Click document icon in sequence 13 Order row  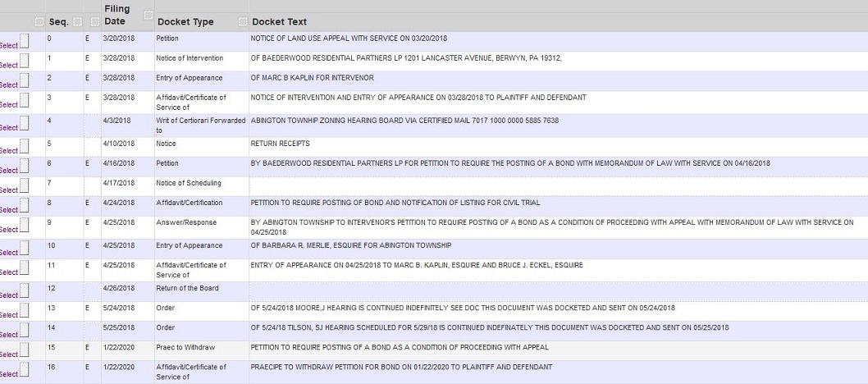(25, 310)
